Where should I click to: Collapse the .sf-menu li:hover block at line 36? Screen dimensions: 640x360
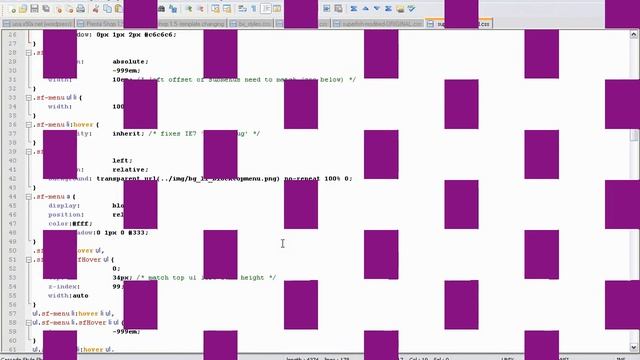[29, 124]
